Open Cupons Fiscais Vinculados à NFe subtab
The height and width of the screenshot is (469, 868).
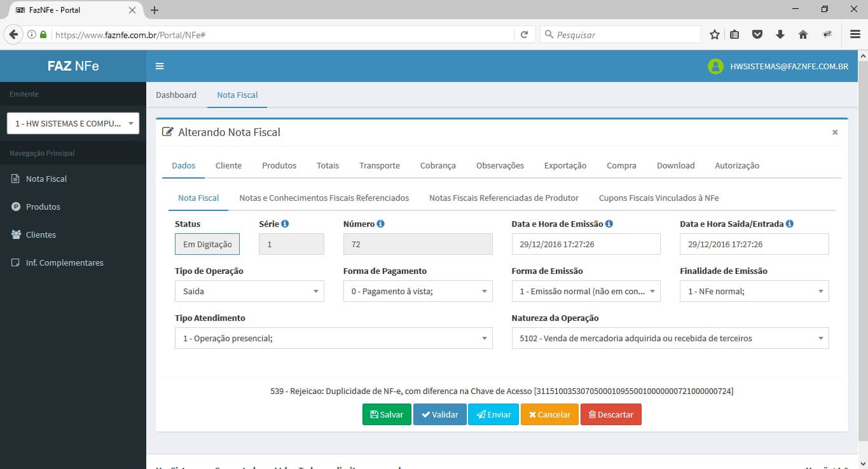(x=659, y=198)
